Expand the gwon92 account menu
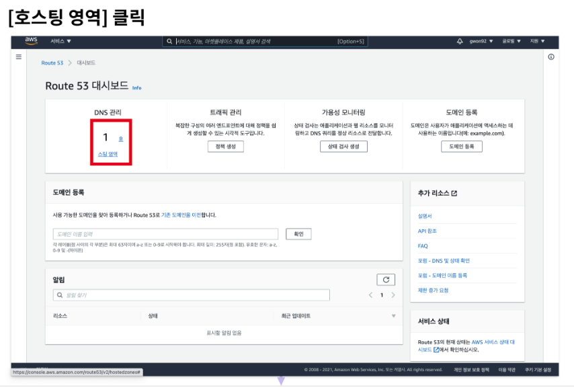Screen dimensions: 574x392 [x=481, y=41]
